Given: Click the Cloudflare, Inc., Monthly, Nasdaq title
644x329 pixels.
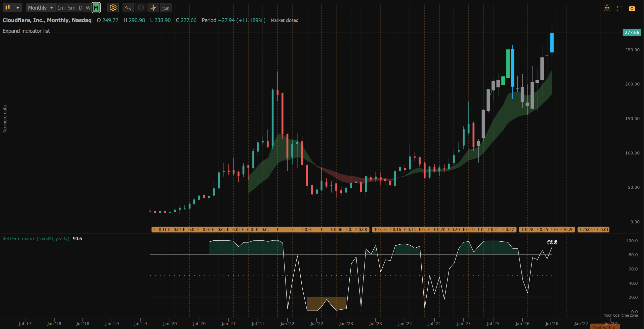Looking at the screenshot, I should [47, 20].
